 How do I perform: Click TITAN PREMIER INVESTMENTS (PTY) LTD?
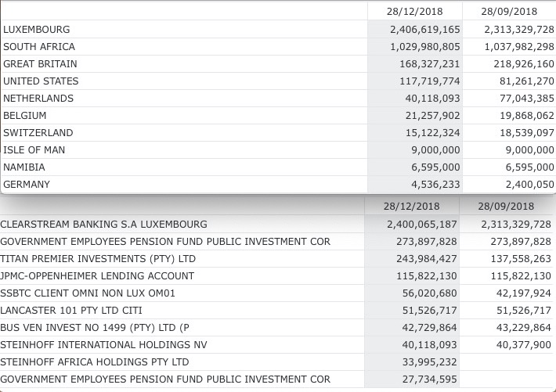coord(98,259)
